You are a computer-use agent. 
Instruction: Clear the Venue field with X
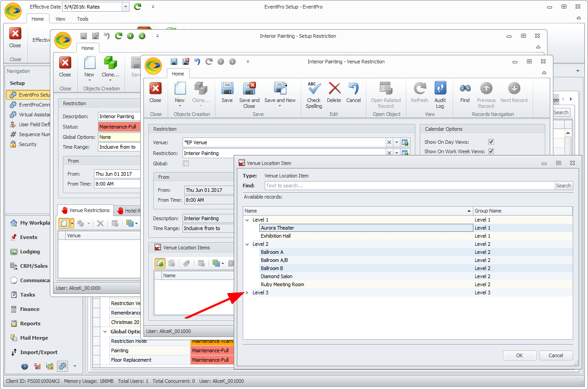click(389, 142)
